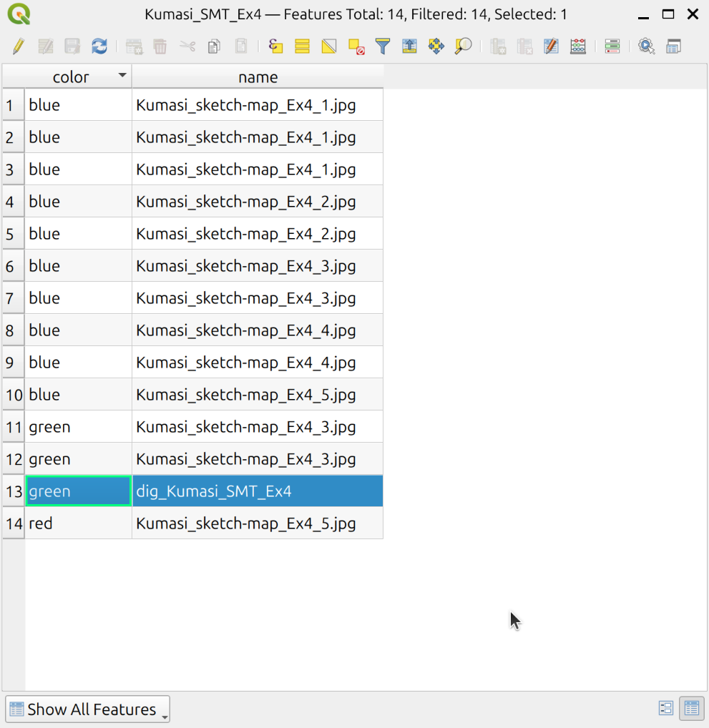Zoom map to the selected rows

click(463, 46)
